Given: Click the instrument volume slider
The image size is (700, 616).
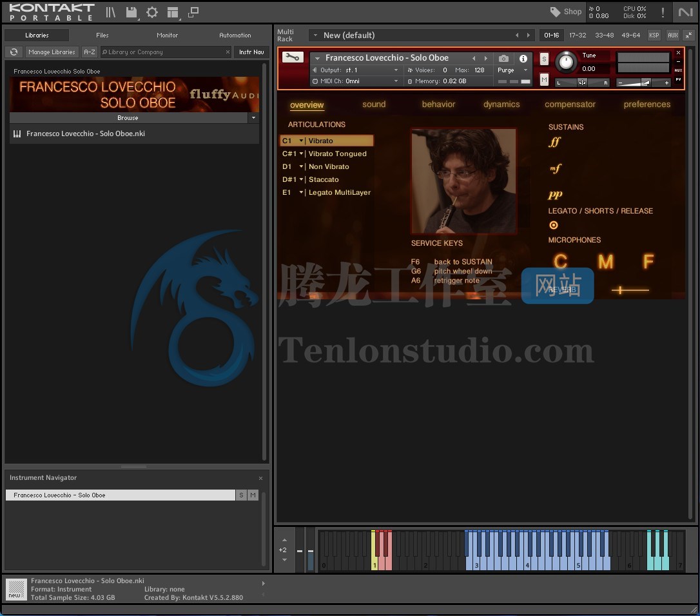Looking at the screenshot, I should point(643,83).
